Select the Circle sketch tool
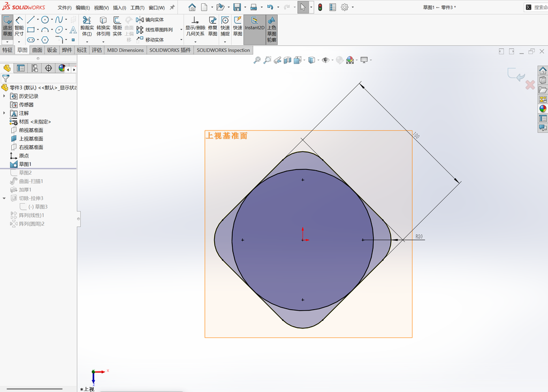 [45, 20]
